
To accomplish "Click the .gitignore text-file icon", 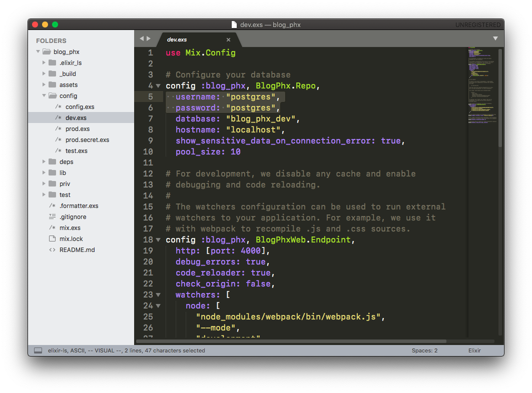I will (52, 216).
